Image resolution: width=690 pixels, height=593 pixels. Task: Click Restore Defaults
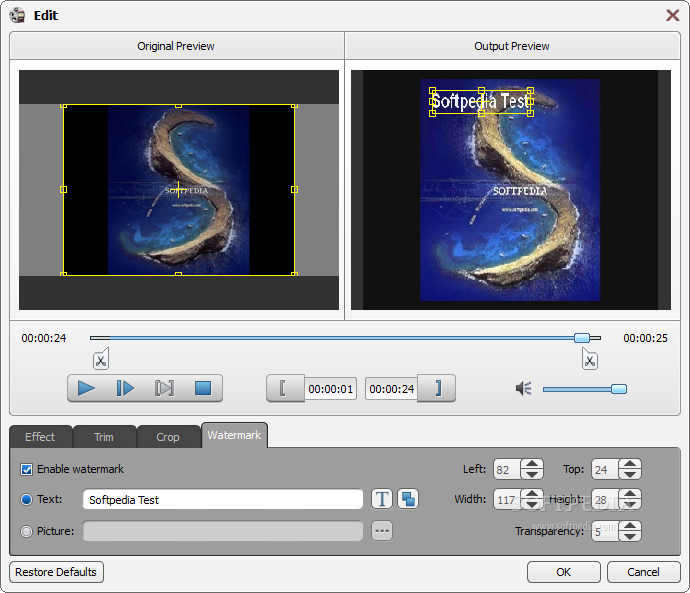(56, 572)
